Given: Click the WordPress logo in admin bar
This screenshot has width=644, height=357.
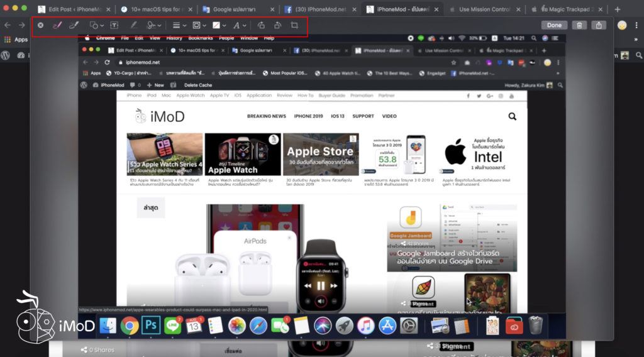Looking at the screenshot, I should click(5, 55).
